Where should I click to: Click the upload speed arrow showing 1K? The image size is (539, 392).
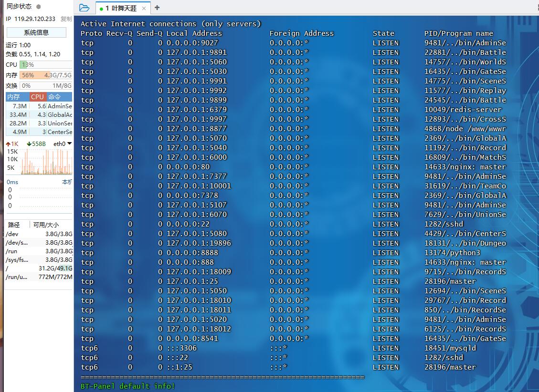pos(8,144)
